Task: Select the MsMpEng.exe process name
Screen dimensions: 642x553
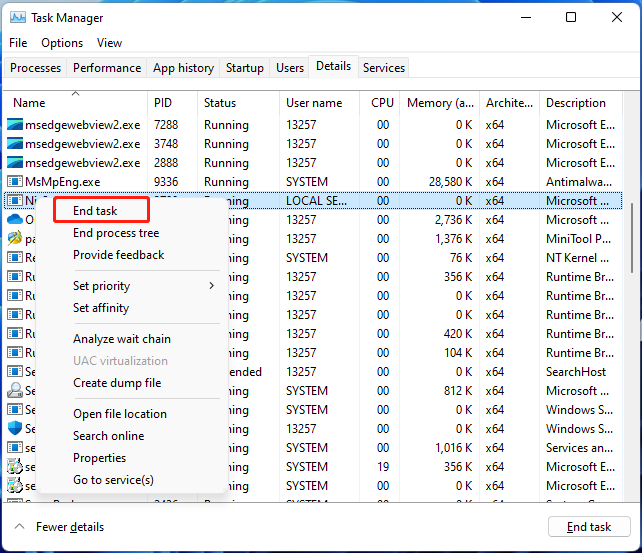Action: 62,181
